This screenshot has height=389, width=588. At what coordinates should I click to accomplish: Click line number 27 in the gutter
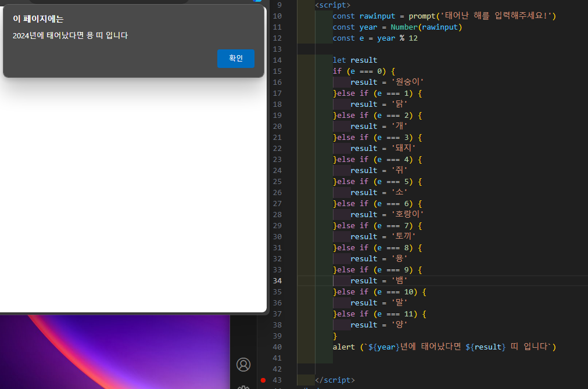(277, 203)
